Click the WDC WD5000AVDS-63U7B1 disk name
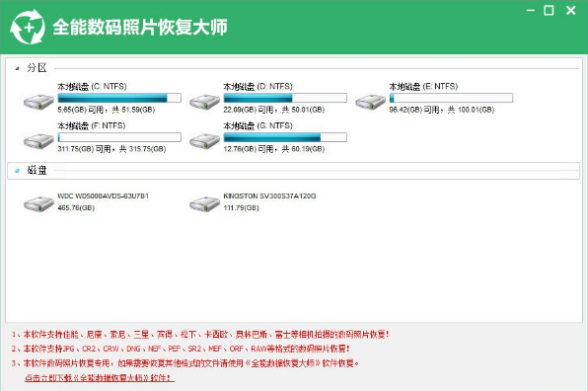Viewport: 588px width, 391px height. click(103, 196)
